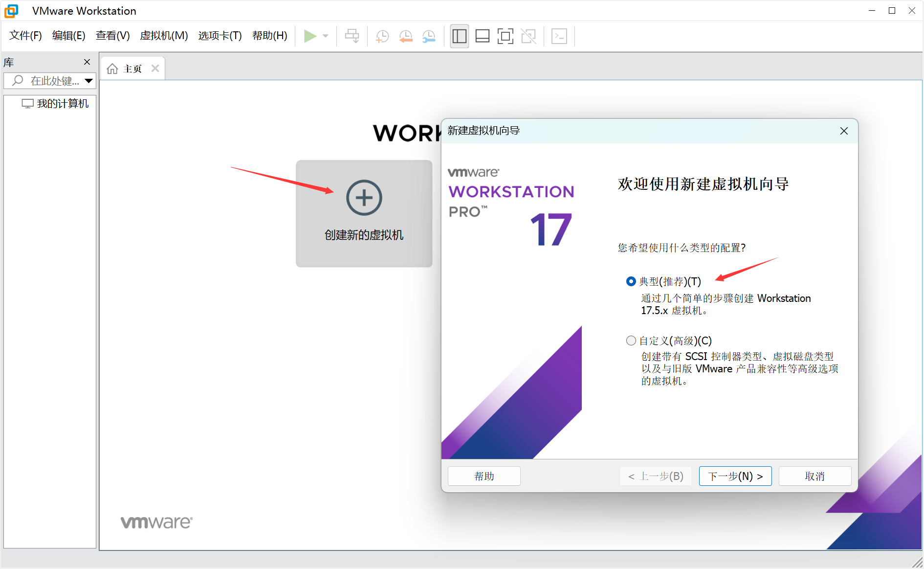Screen dimensions: 924x569
Task: Switch to the 主页 tab
Action: [x=132, y=68]
